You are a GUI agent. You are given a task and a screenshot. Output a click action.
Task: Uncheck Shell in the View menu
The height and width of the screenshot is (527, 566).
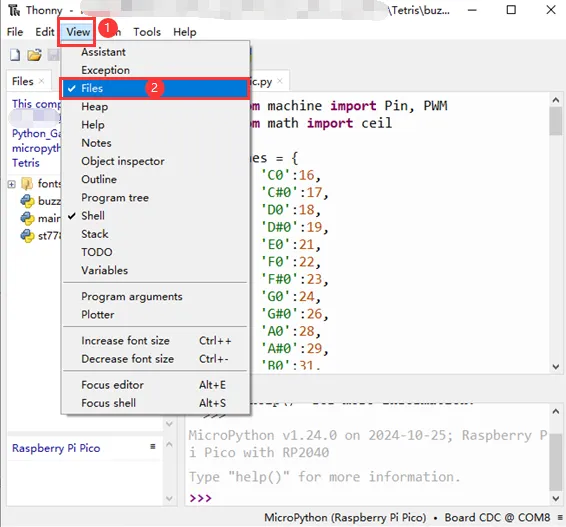(x=155, y=216)
